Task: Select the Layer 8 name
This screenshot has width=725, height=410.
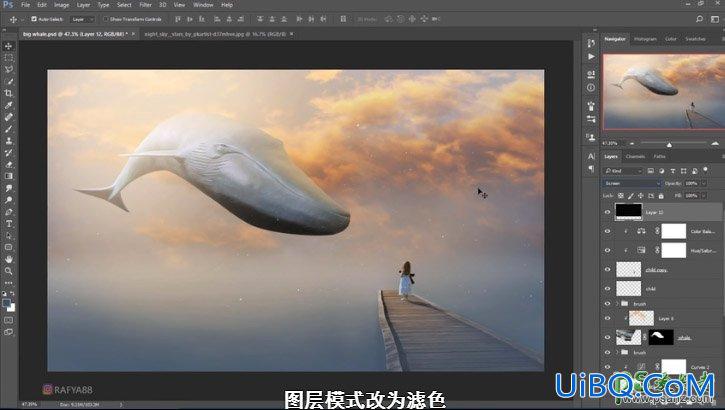Action: point(666,319)
